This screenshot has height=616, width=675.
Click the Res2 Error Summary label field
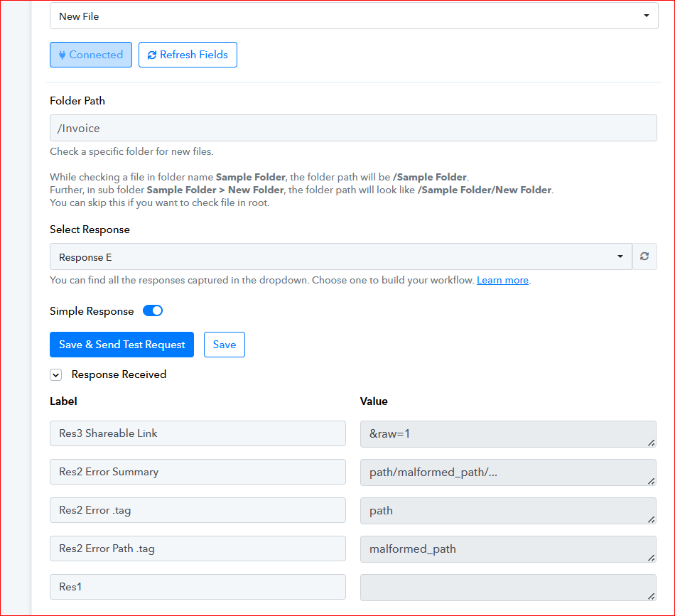[x=198, y=472]
